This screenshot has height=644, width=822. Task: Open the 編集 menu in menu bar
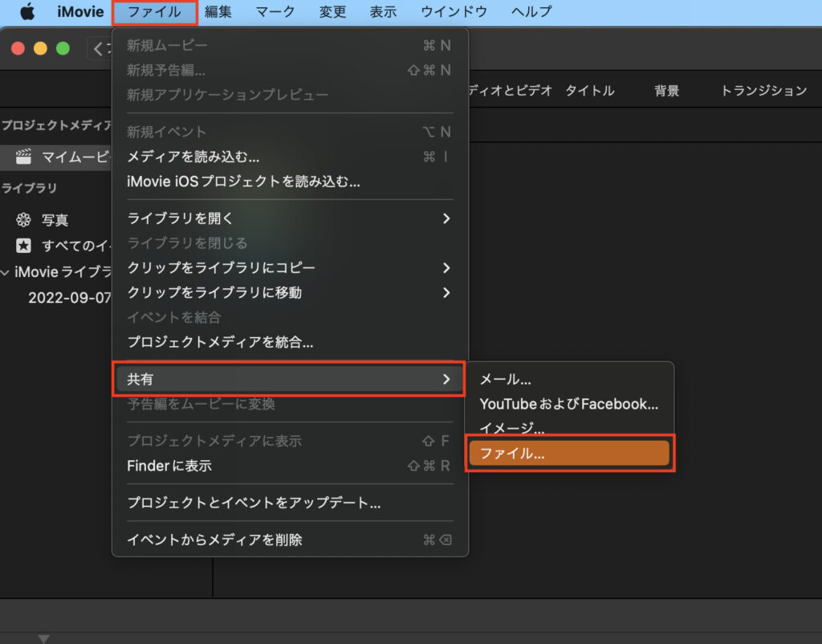(x=218, y=12)
